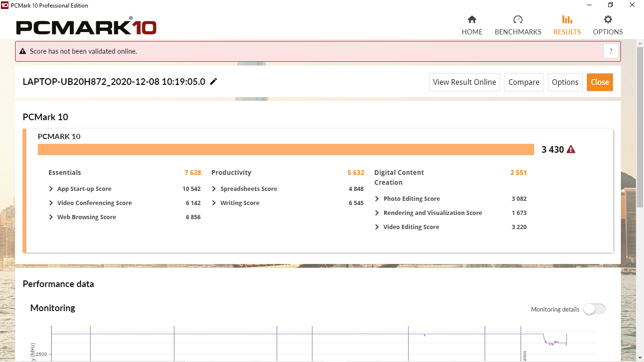Click the 2500 axis label on graph
The image size is (644, 362).
coord(41,354)
